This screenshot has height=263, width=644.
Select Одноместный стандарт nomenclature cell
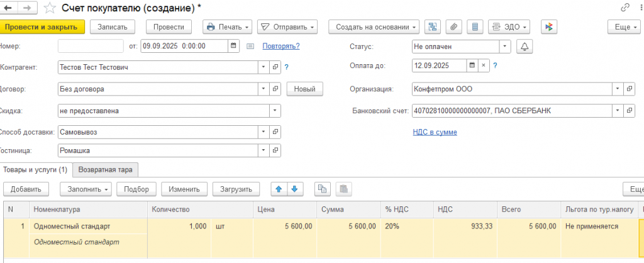[x=88, y=227]
